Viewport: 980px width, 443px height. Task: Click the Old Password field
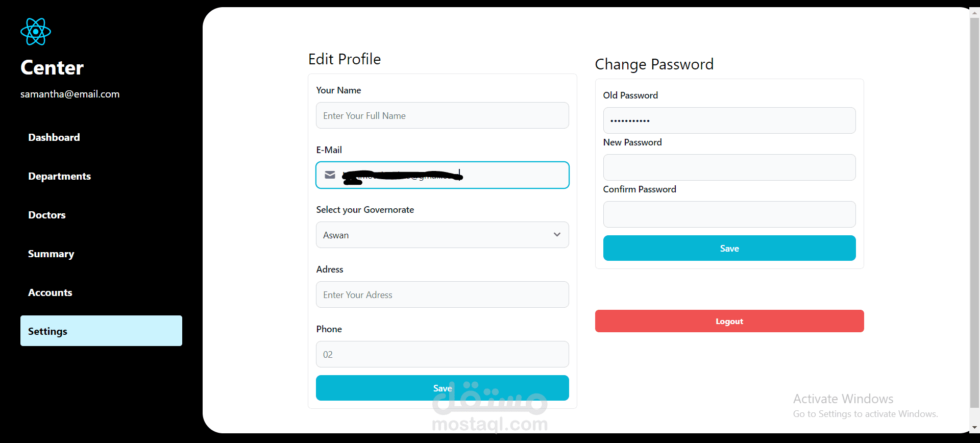tap(729, 120)
